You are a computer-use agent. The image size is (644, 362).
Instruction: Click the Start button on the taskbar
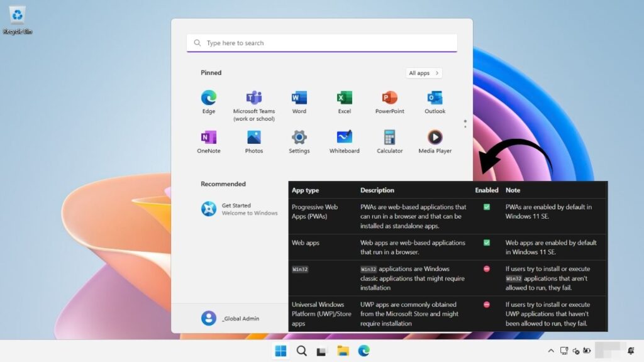281,351
